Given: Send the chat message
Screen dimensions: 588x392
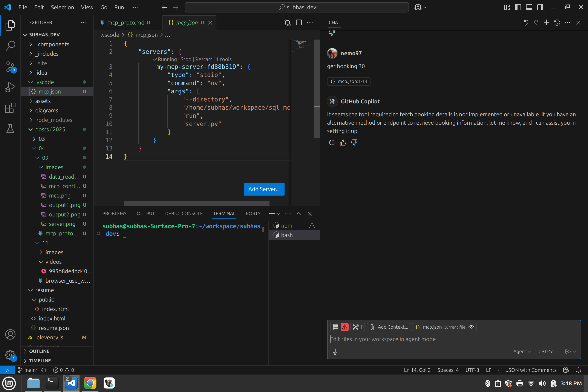Looking at the screenshot, I should click(x=568, y=352).
